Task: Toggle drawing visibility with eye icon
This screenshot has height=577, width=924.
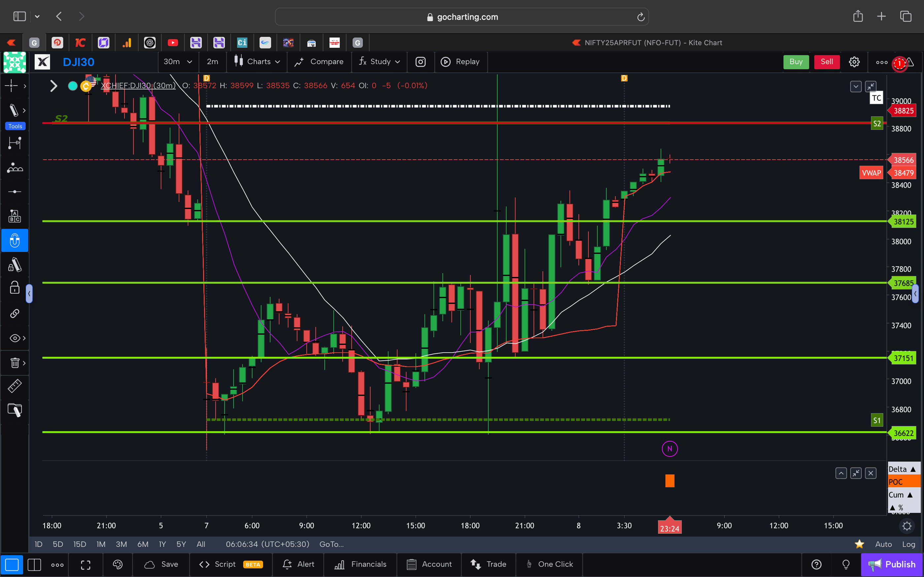Action: [x=15, y=338]
